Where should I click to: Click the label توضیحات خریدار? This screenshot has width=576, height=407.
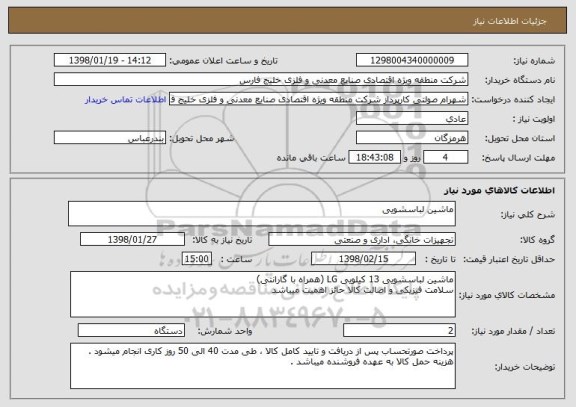(x=525, y=367)
